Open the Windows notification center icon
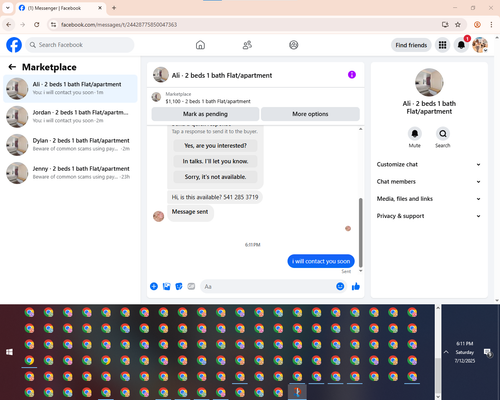500x400 pixels. point(488,352)
